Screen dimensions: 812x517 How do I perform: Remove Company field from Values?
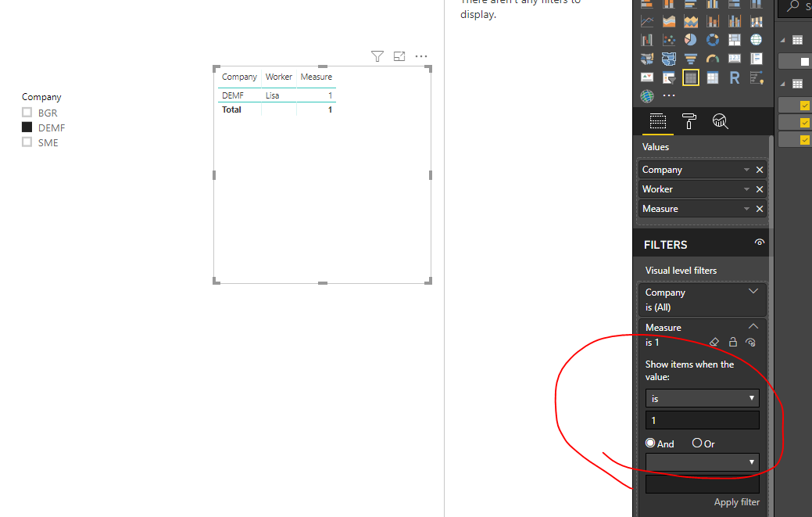point(759,170)
